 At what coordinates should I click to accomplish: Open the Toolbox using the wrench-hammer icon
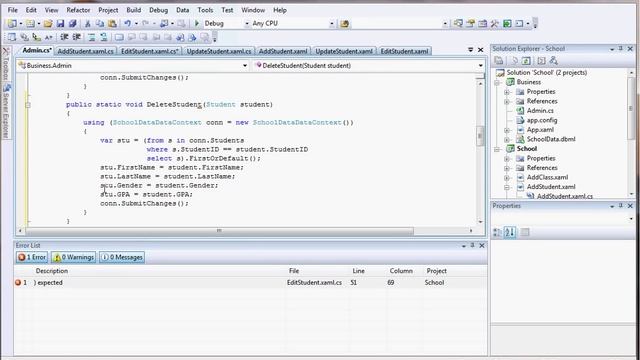(495, 24)
